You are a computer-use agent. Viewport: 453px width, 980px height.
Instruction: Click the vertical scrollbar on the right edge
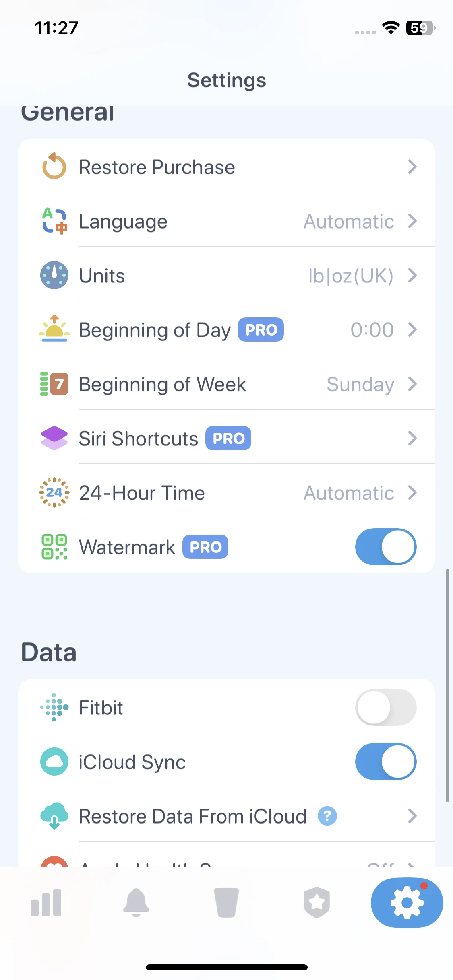pyautogui.click(x=447, y=686)
